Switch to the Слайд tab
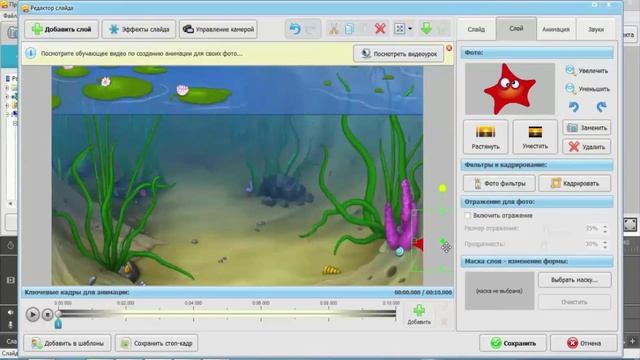This screenshot has height=360, width=640. (x=476, y=29)
